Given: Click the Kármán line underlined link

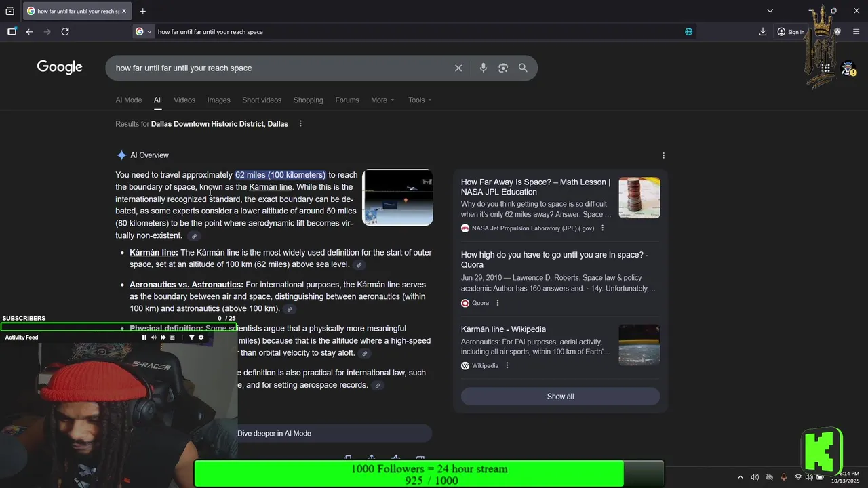Looking at the screenshot, I should click(271, 187).
